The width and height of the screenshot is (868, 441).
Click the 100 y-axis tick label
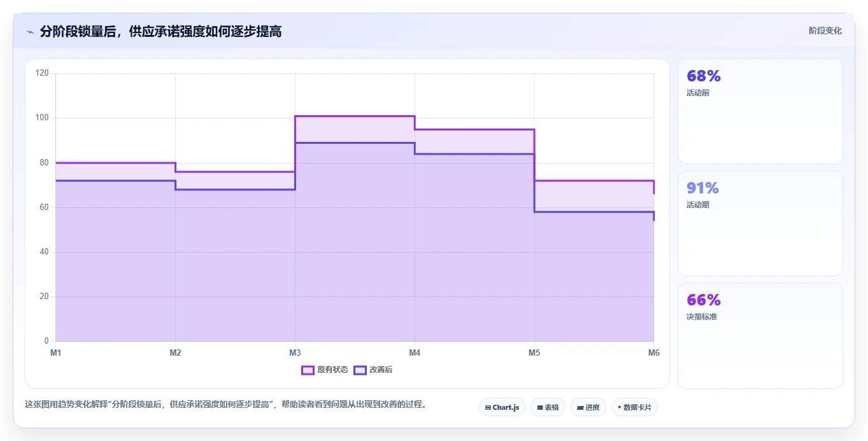pyautogui.click(x=42, y=118)
